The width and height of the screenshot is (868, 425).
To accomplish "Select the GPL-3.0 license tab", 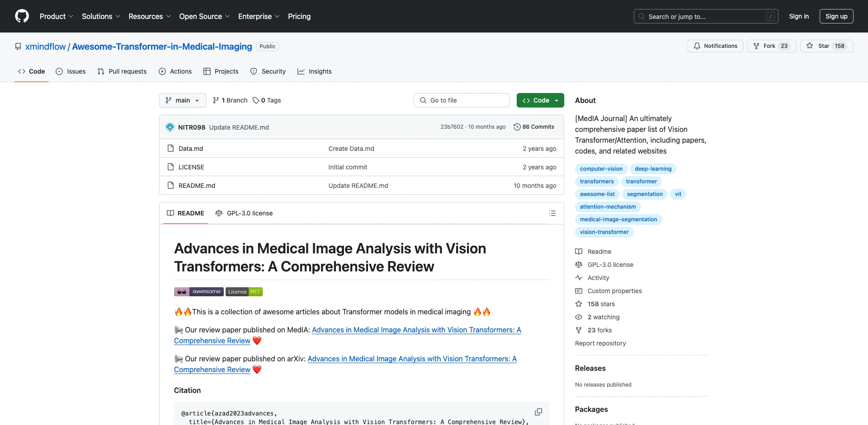I will (244, 213).
